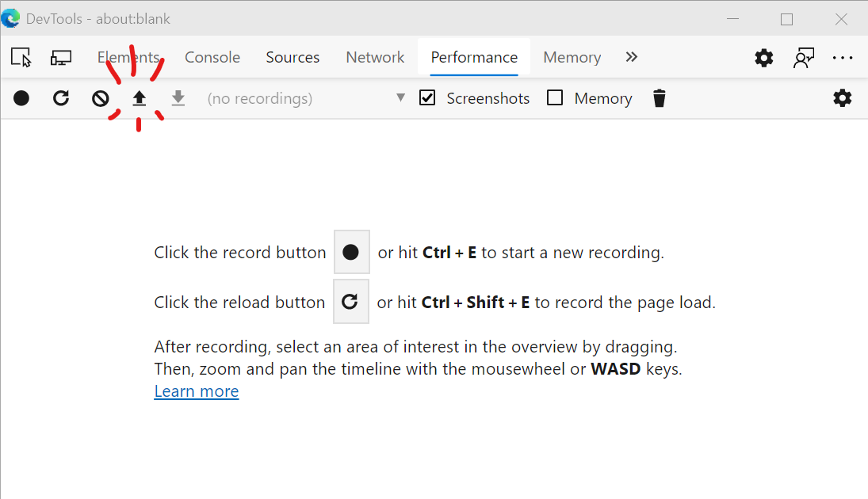Viewport: 868px width, 499px height.
Task: Open the send feedback icon
Action: pyautogui.click(x=804, y=57)
